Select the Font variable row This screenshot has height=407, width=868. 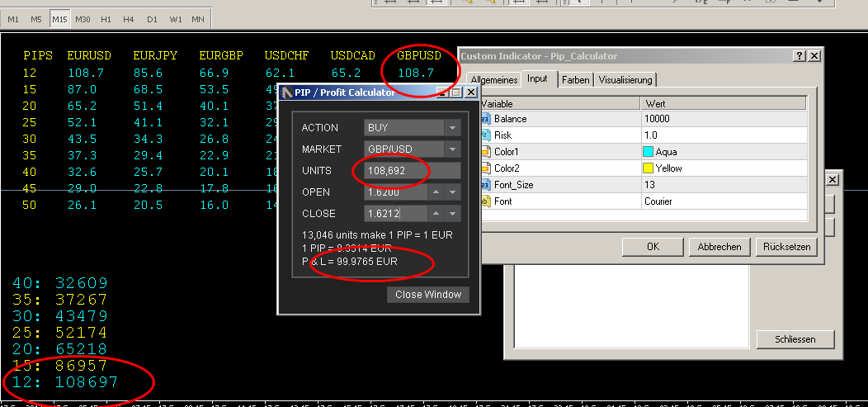click(643, 201)
